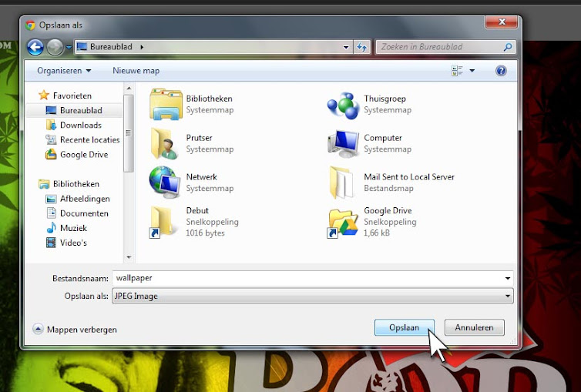Click Nieuwe map button

point(136,70)
